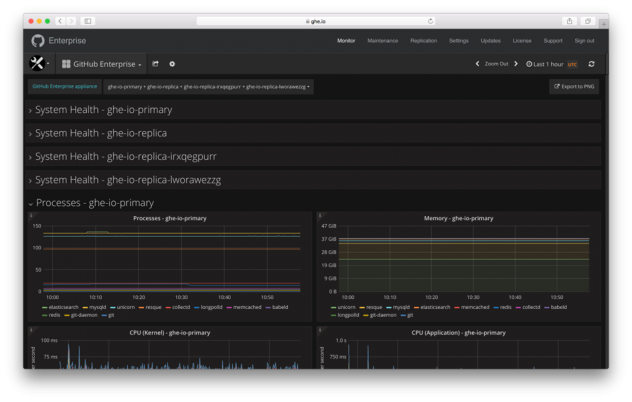Screen dimensions: 632x402
Task: Open the tools wrench side menu
Action: (x=39, y=64)
